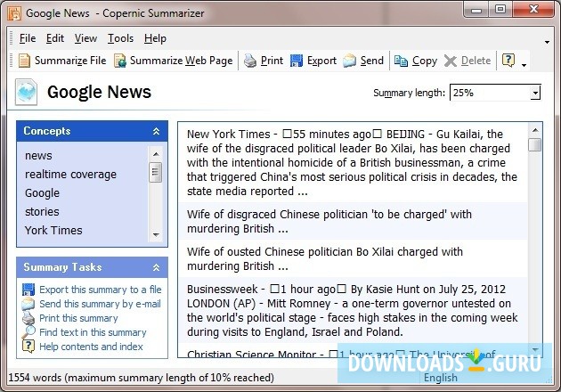Click the Summarize File document icon

tap(24, 61)
